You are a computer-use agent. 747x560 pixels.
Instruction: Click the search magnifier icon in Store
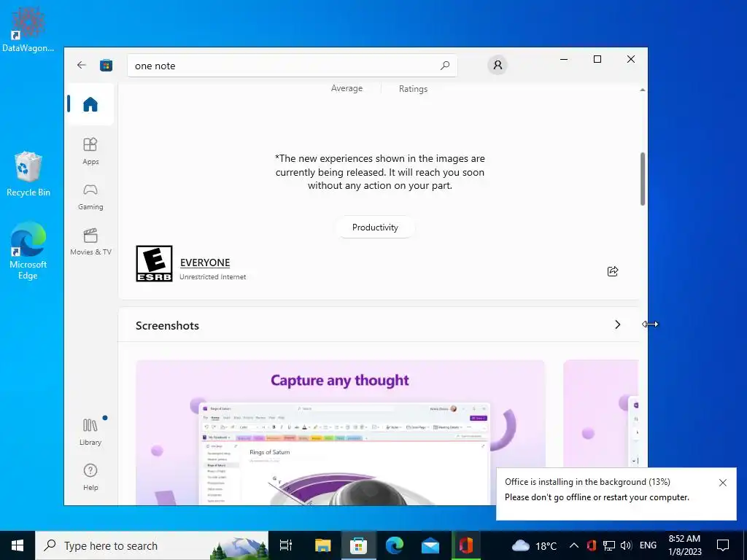pyautogui.click(x=445, y=65)
